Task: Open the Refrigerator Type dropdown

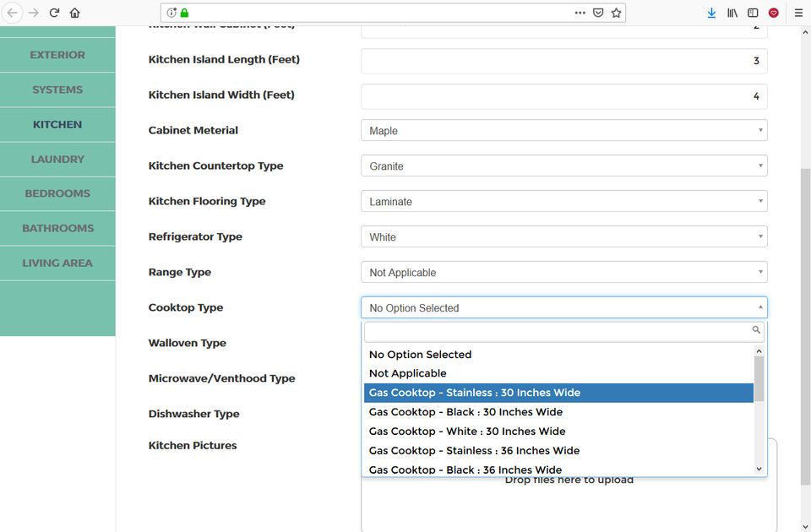Action: coord(563,237)
